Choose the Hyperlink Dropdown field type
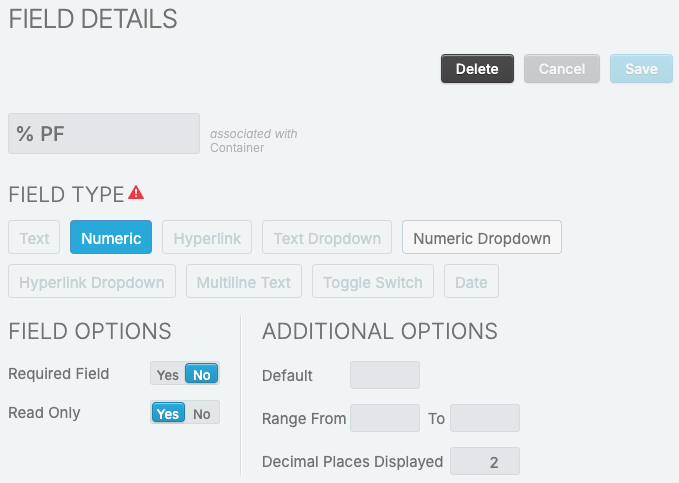Viewport: 679px width, 483px height. [x=92, y=282]
